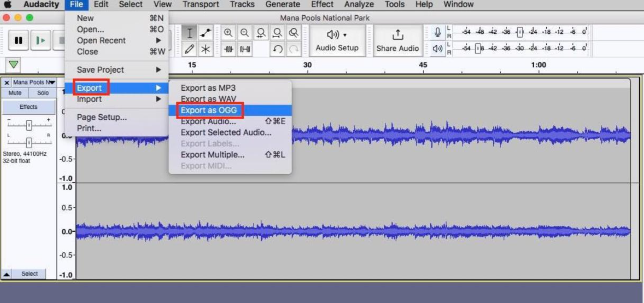The height and width of the screenshot is (303, 644).
Task: Open the Analyze menu
Action: pyautogui.click(x=359, y=4)
